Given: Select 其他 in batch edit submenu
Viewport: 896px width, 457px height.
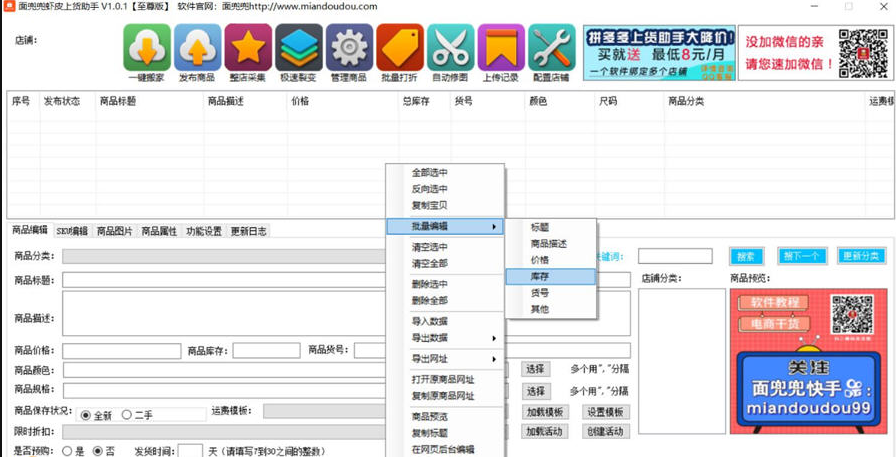Looking at the screenshot, I should pos(551,309).
